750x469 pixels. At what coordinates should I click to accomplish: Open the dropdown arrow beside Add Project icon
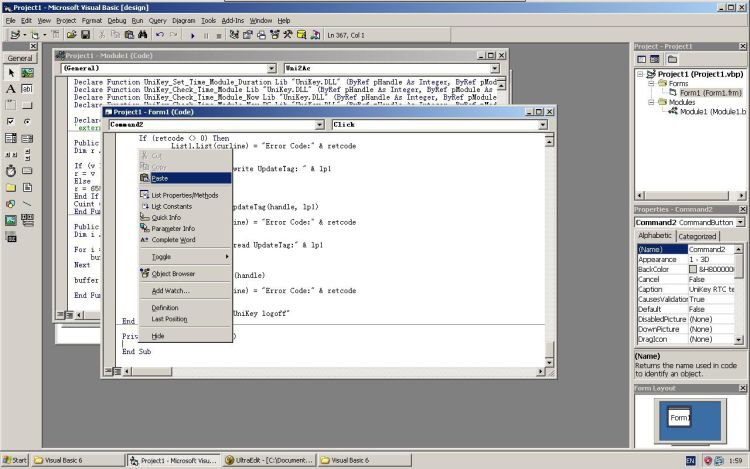pos(24,35)
